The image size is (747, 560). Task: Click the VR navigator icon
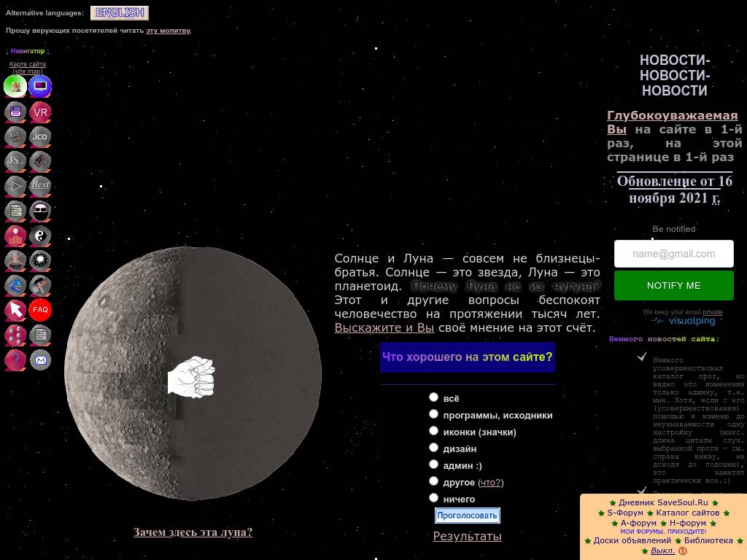(40, 112)
